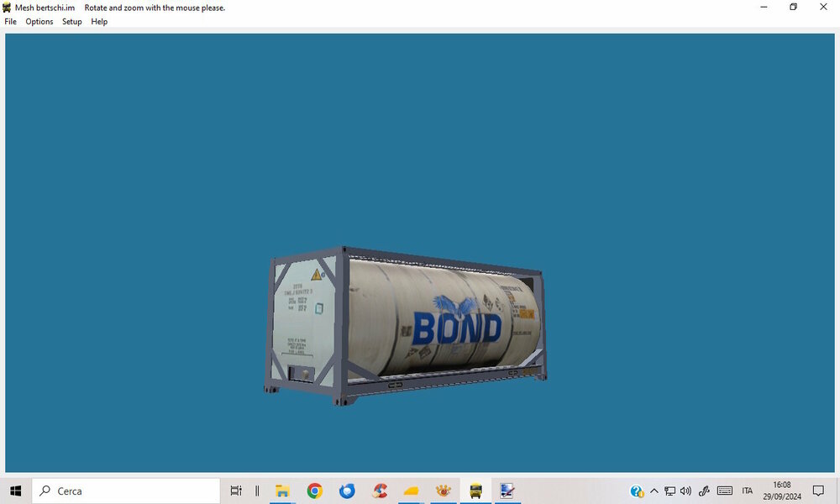840x504 pixels.
Task: Open the File menu
Action: click(10, 22)
